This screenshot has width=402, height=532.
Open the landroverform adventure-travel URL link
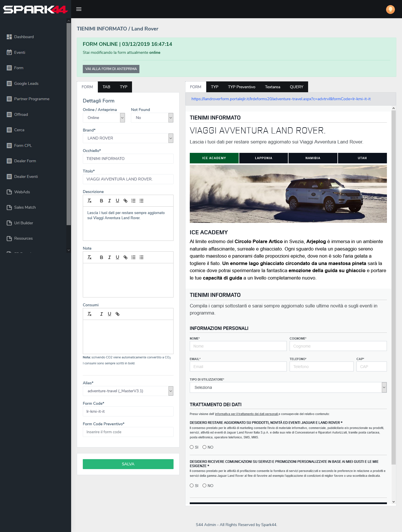[x=281, y=99]
